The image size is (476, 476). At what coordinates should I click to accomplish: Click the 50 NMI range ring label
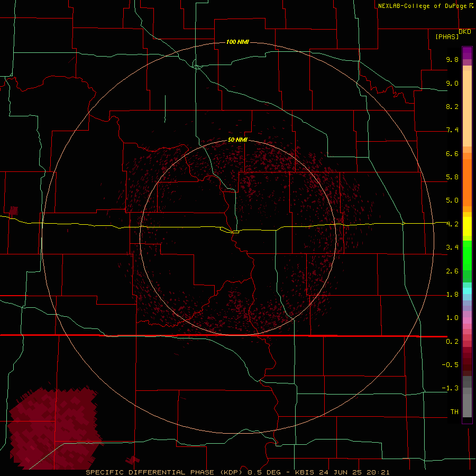[237, 140]
